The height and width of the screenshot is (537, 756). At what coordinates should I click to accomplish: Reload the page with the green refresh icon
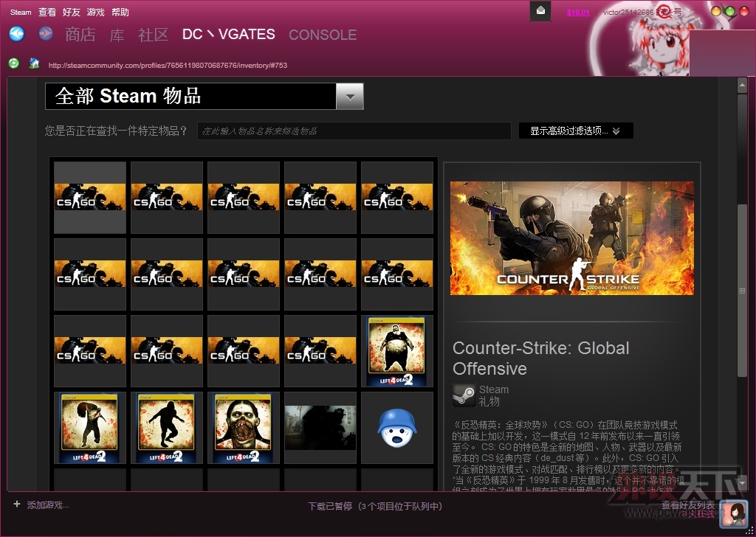14,63
